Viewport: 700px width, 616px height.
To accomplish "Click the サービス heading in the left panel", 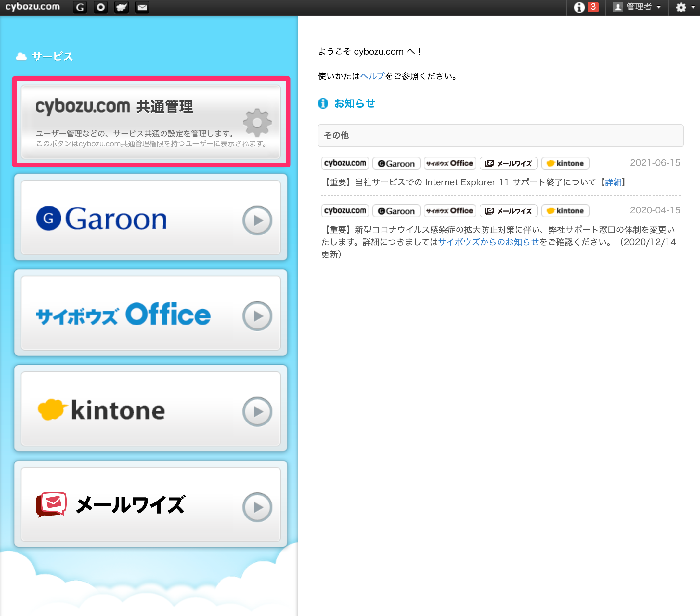I will click(x=52, y=57).
